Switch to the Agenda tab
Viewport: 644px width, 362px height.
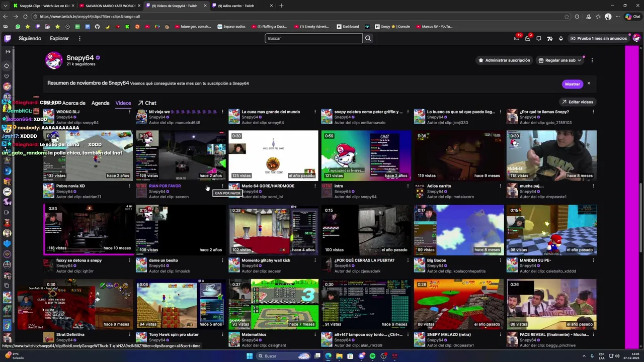pos(100,103)
